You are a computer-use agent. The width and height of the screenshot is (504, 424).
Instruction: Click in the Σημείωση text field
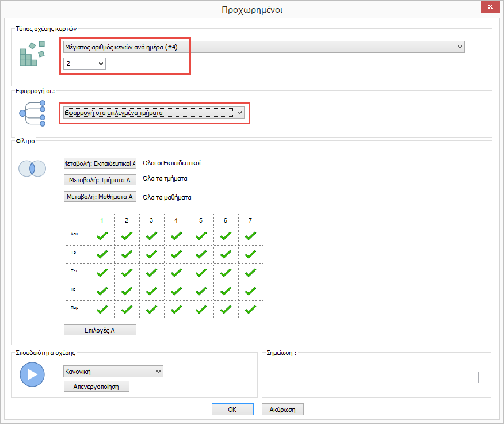coord(373,377)
